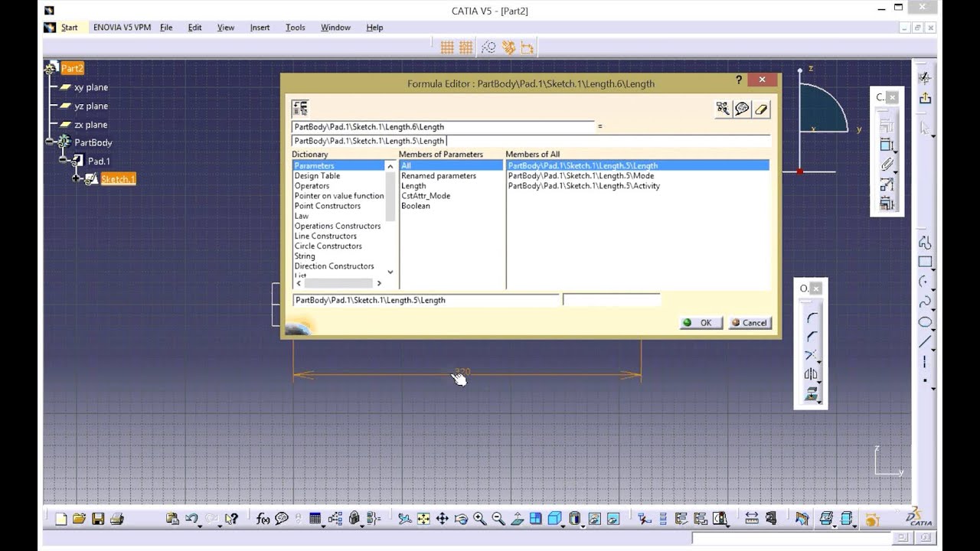Open the Insert menu
The width and height of the screenshot is (980, 551).
(x=260, y=28)
